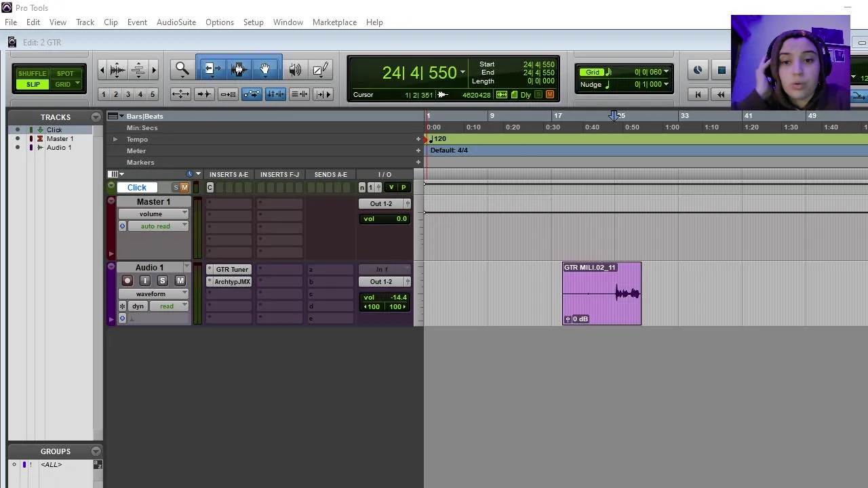This screenshot has width=868, height=488.
Task: Open the Clip menu
Action: pyautogui.click(x=111, y=22)
